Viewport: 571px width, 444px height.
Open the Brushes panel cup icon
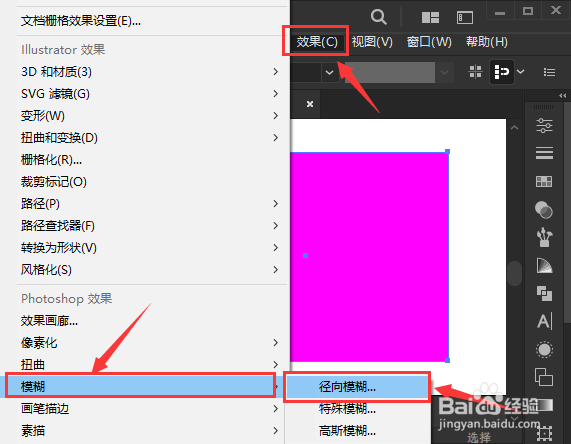pyautogui.click(x=544, y=237)
